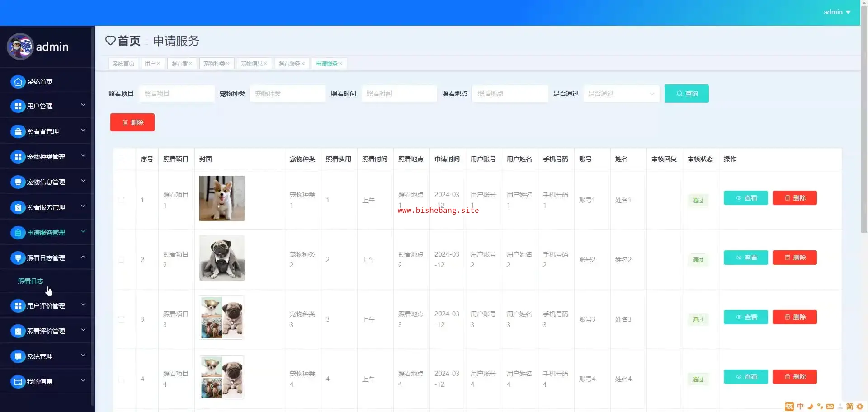Expand the 宠物种类管理 menu chevron
868x412 pixels.
point(83,156)
